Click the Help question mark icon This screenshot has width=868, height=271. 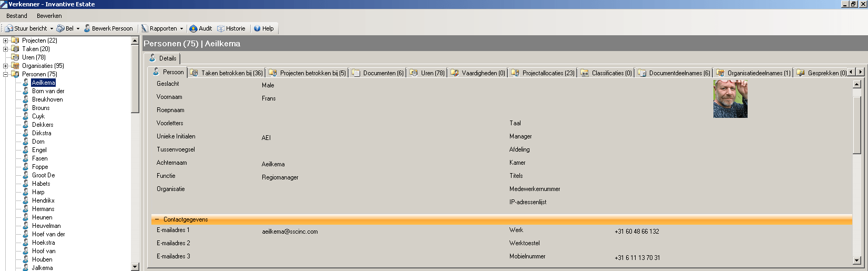click(257, 28)
